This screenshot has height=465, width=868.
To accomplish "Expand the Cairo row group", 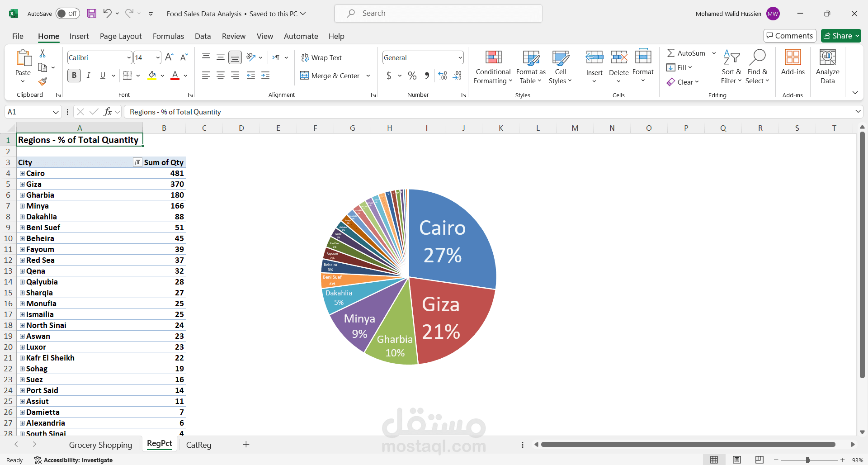I will click(x=22, y=173).
